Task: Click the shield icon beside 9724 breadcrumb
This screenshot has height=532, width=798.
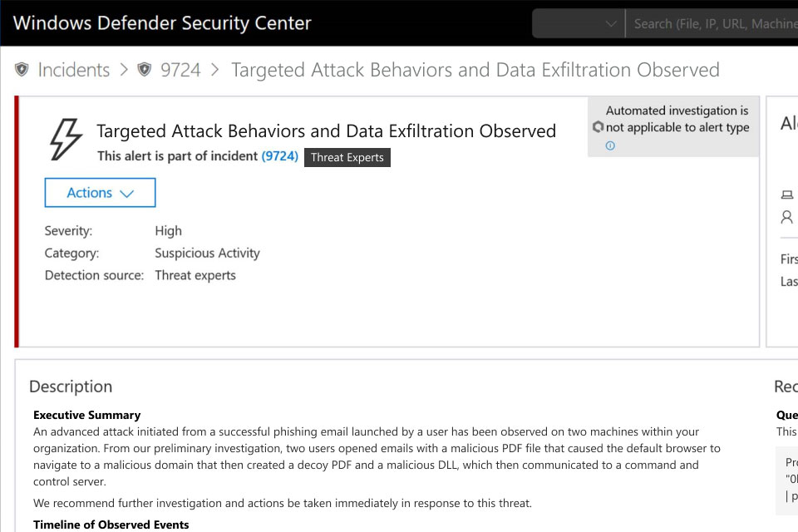Action: pos(145,70)
